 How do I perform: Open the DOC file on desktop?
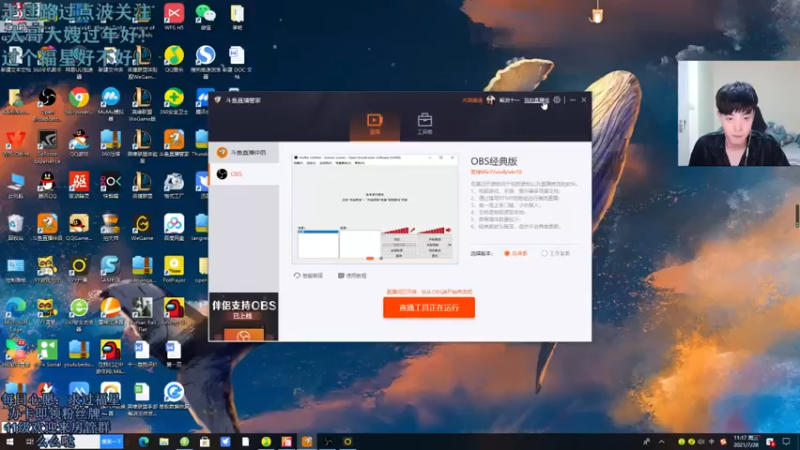tap(237, 61)
